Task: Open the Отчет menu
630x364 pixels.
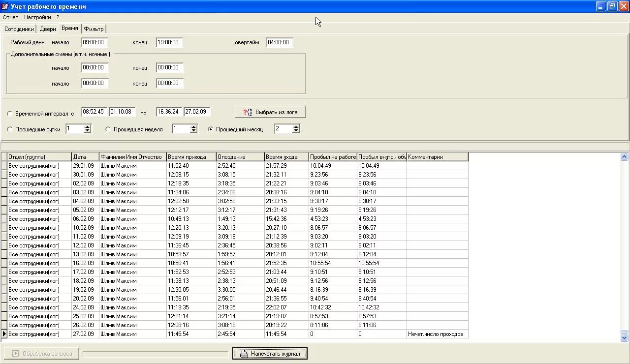Action: click(x=10, y=17)
